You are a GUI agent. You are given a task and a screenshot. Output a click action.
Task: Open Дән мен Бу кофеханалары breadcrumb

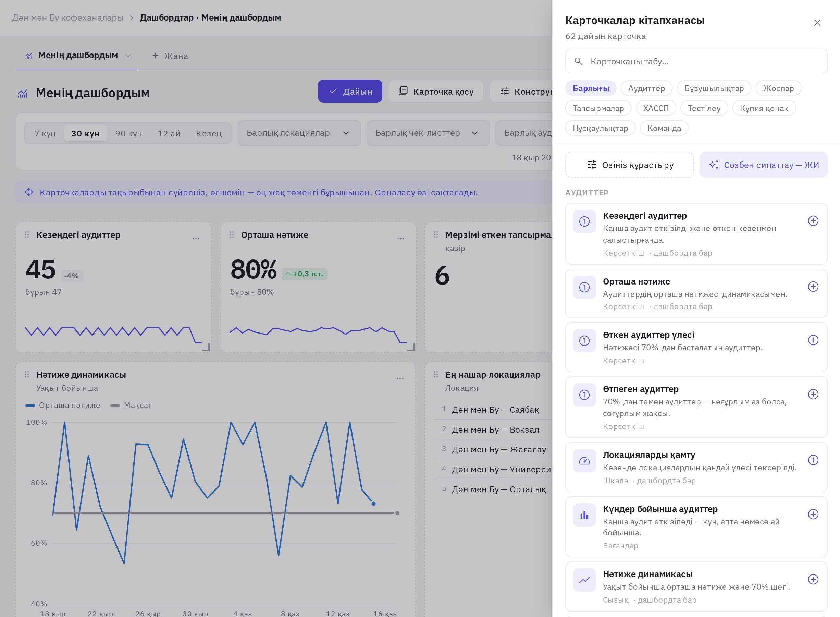[x=68, y=17]
